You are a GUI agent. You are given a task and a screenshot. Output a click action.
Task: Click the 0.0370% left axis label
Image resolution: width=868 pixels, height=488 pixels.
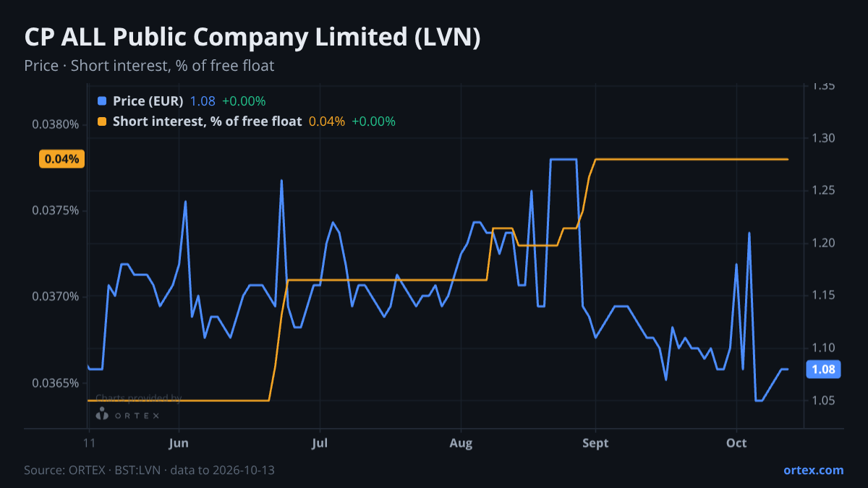[x=55, y=296]
